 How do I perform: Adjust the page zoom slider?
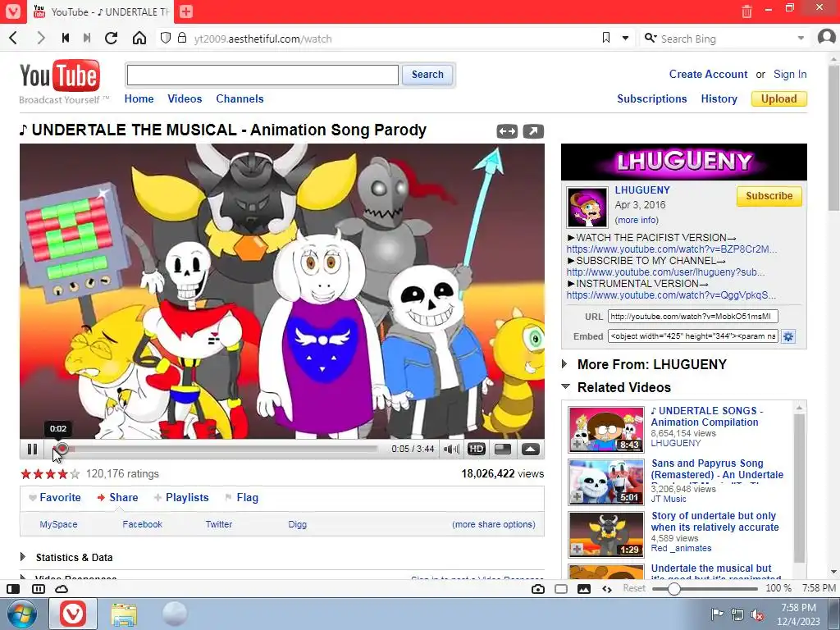click(x=705, y=589)
